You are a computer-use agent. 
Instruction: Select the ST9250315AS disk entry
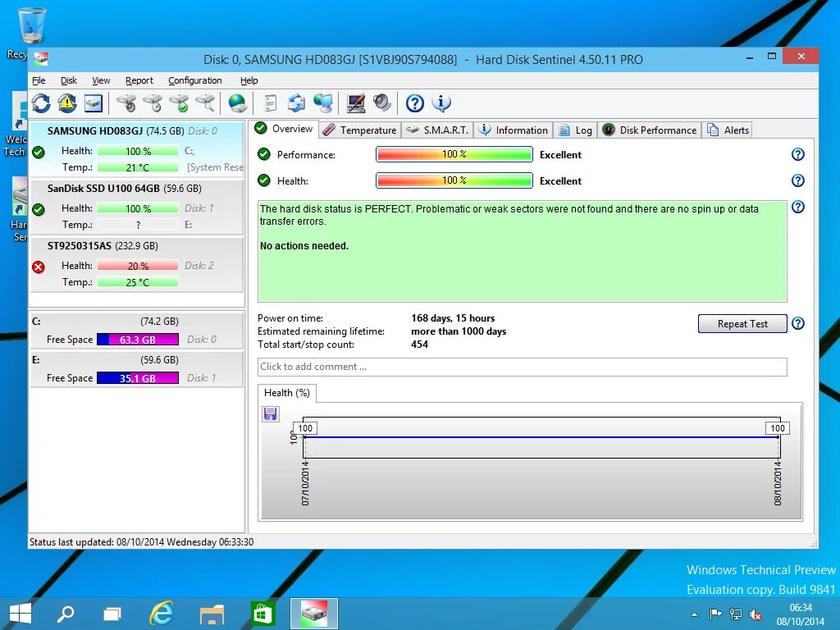pyautogui.click(x=137, y=265)
